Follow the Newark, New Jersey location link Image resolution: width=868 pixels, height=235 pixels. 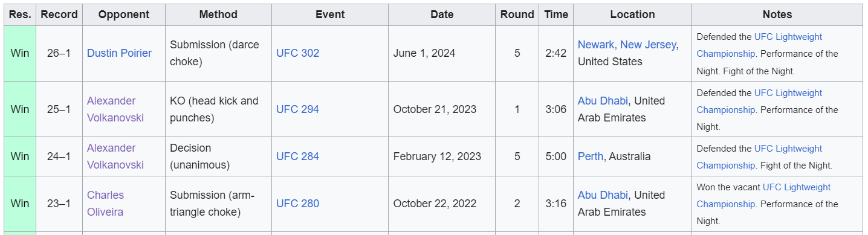pos(627,45)
